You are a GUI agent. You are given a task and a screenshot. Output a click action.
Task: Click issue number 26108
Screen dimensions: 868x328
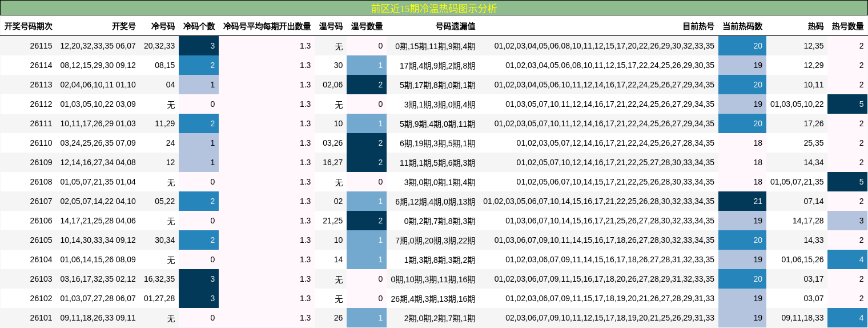coord(41,182)
